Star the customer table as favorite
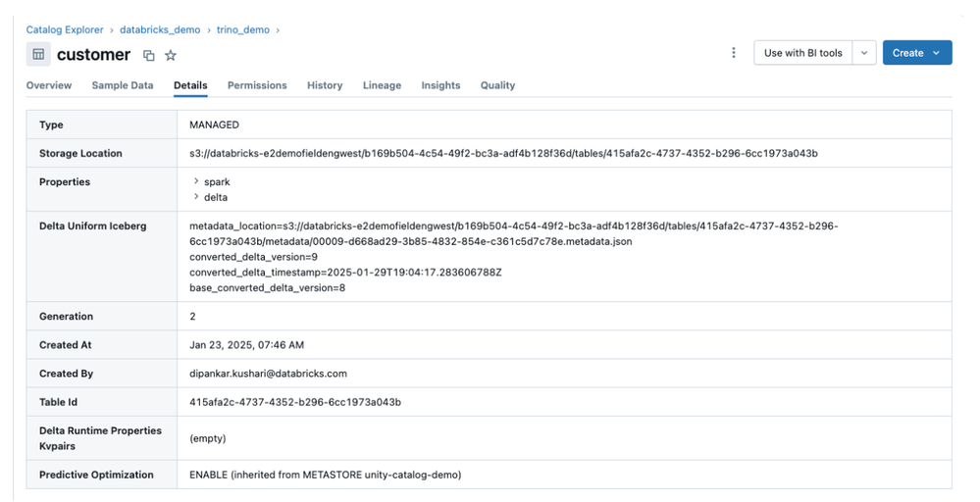The image size is (980, 502). pos(171,56)
